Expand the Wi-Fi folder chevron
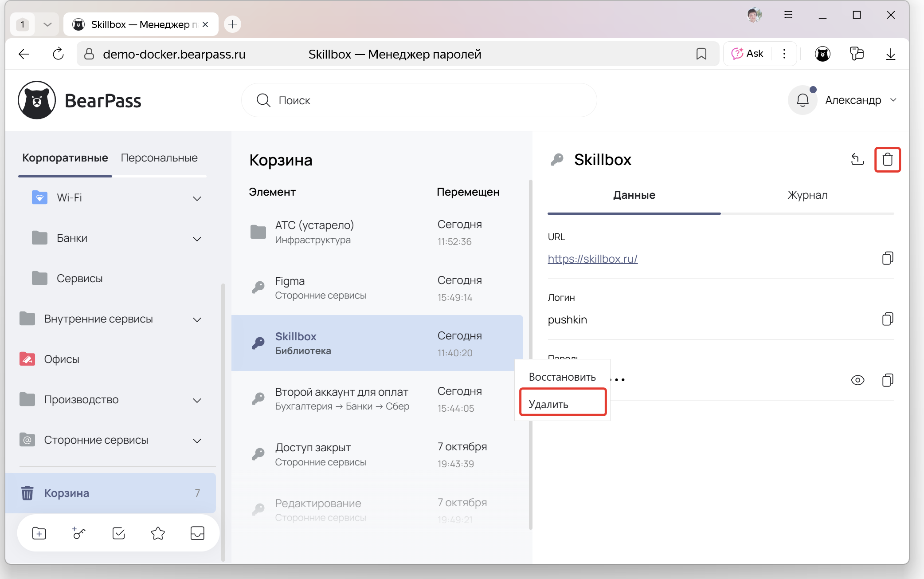 click(x=197, y=198)
